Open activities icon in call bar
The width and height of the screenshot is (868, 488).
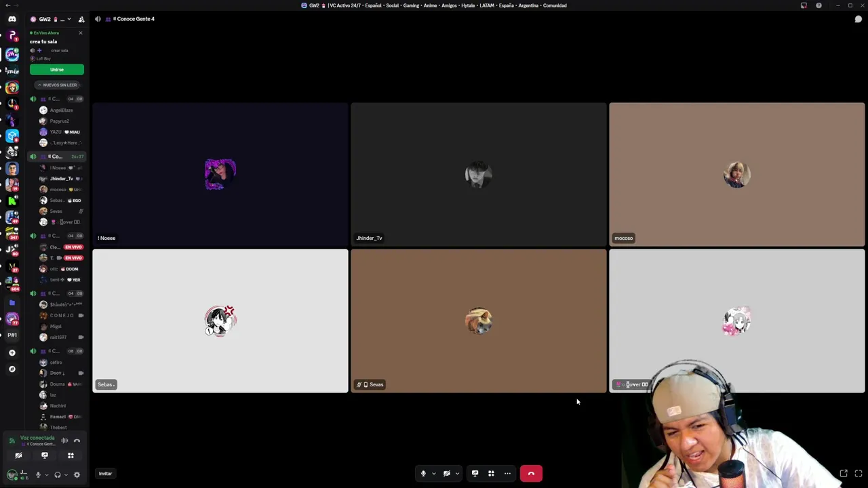coord(491,474)
